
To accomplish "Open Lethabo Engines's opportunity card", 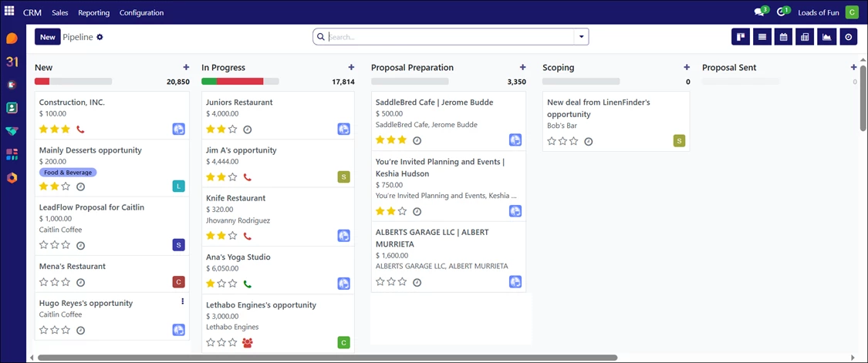I will tap(277, 324).
